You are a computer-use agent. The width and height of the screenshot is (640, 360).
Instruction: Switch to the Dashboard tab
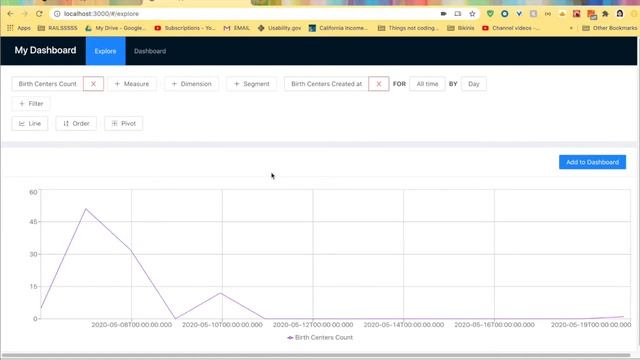(x=150, y=51)
